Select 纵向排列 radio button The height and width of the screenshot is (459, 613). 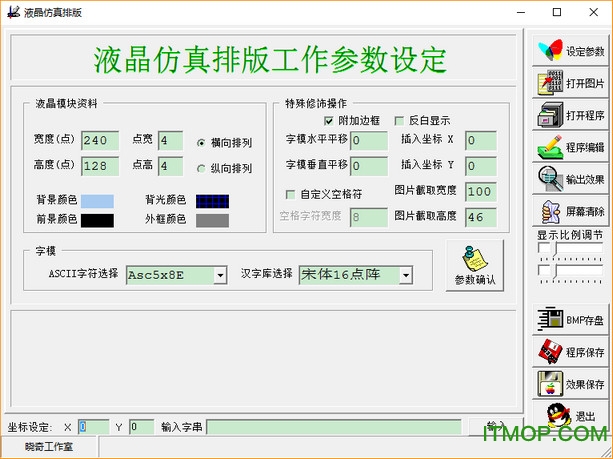tap(201, 169)
